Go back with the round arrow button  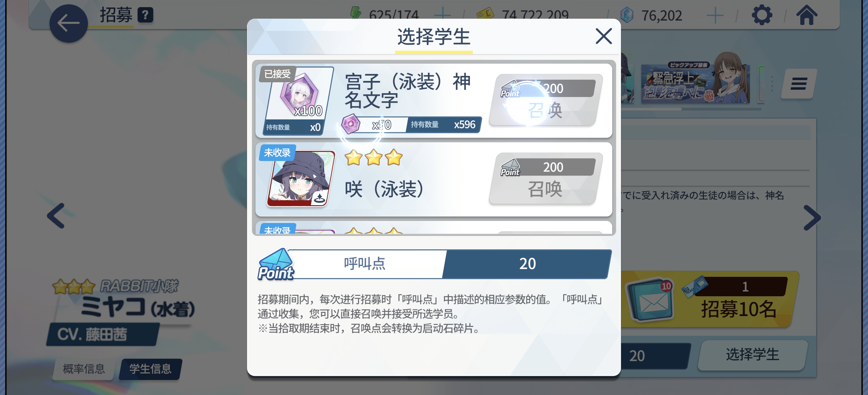tap(68, 23)
